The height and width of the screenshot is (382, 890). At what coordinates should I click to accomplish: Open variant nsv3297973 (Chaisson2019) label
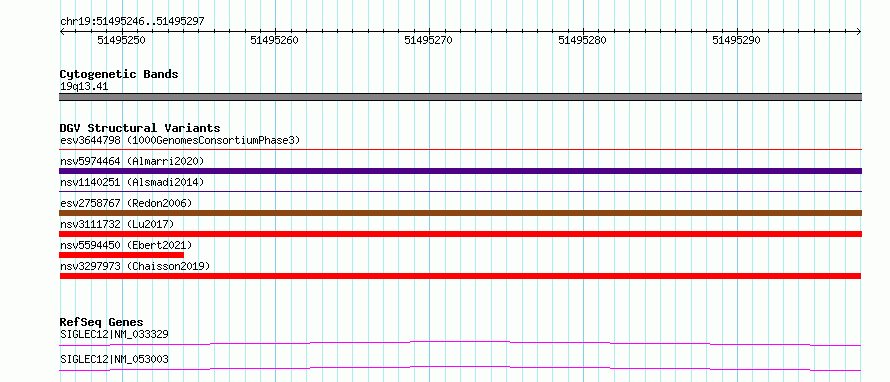[x=135, y=266]
